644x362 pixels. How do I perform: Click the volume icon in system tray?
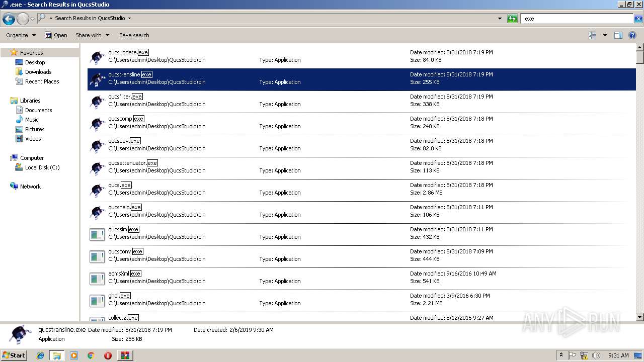(596, 355)
